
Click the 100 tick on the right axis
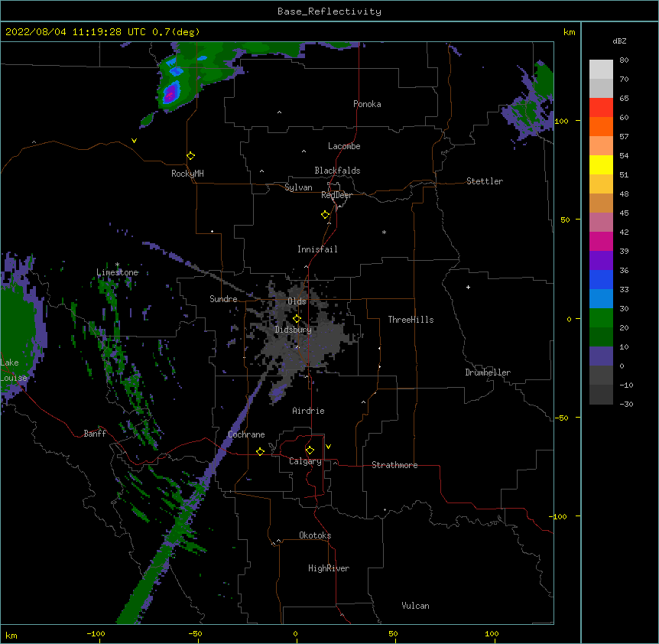(x=561, y=121)
